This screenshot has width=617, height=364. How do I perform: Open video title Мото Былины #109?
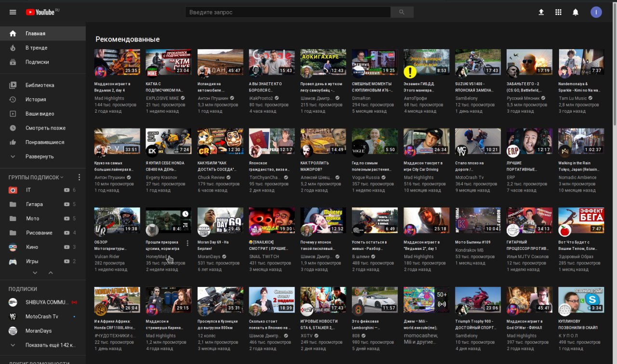(x=473, y=242)
